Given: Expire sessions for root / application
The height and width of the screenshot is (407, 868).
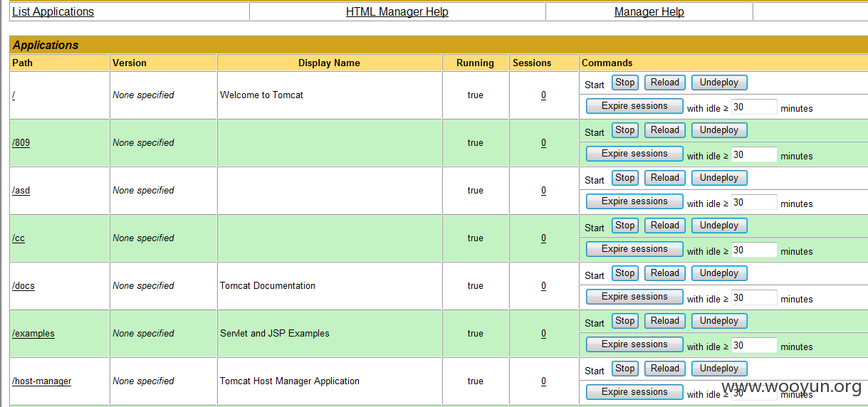Looking at the screenshot, I should [634, 106].
